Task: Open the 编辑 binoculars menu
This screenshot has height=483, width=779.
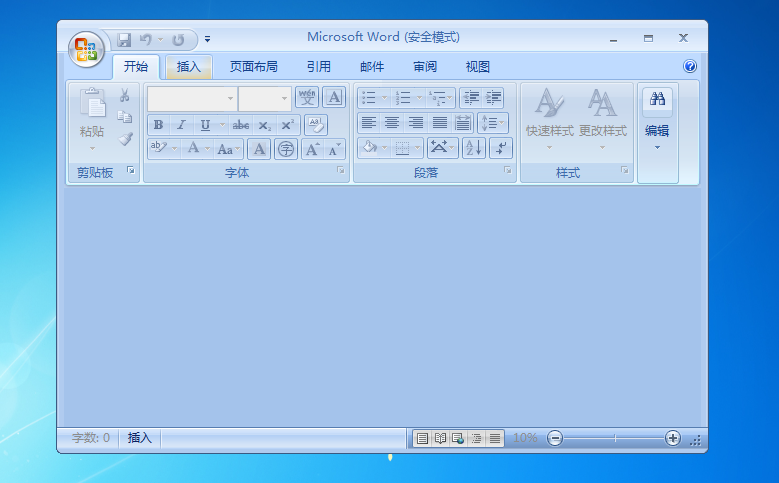Action: click(x=657, y=119)
